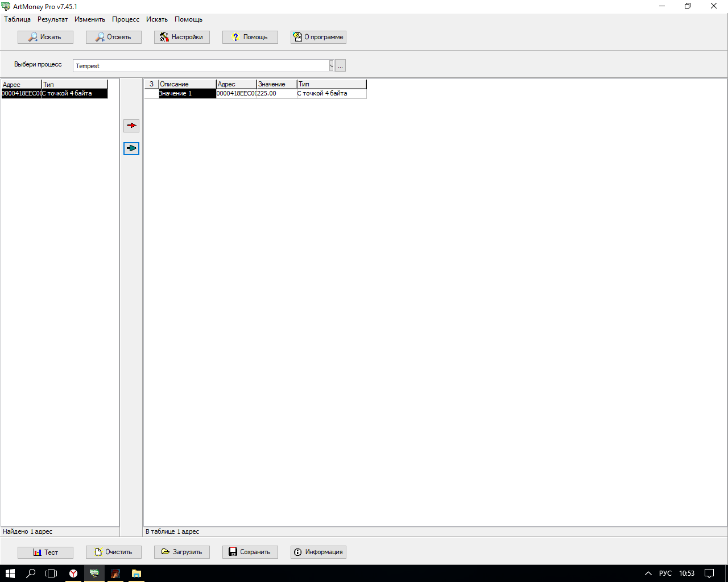
Task: Open the Изменить menu
Action: pos(90,19)
